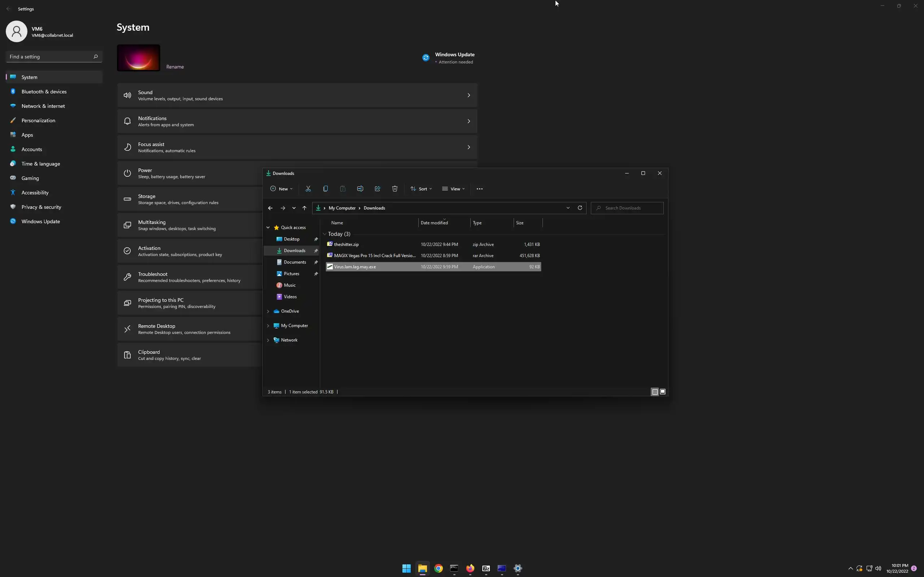The image size is (924, 577).
Task: Go up one folder level
Action: pyautogui.click(x=304, y=208)
